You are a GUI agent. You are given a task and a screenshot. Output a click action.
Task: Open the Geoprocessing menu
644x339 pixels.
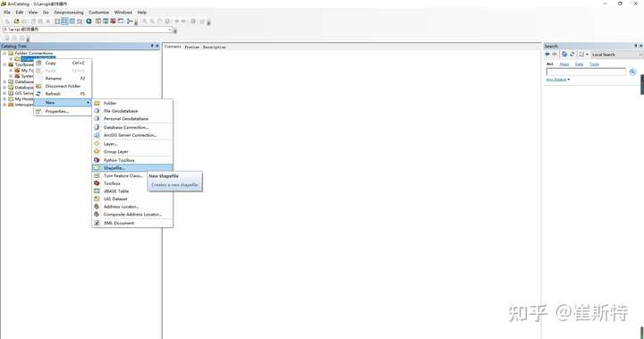click(x=69, y=13)
